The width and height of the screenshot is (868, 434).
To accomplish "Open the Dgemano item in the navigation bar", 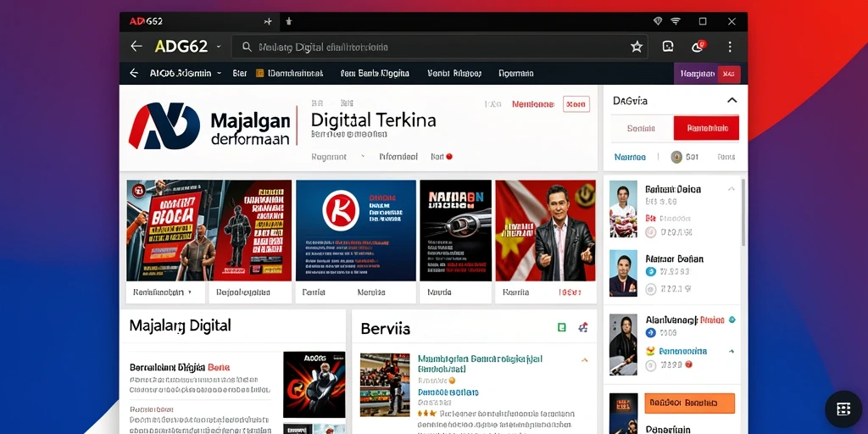I will (x=516, y=73).
